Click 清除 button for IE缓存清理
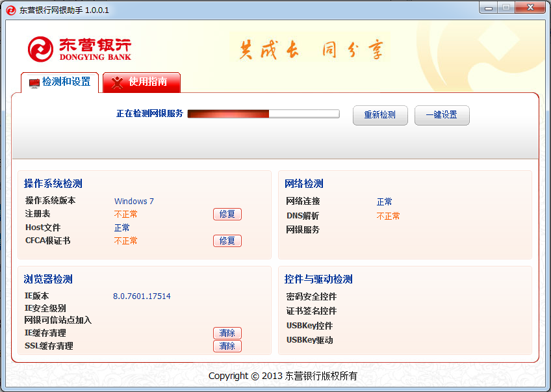Screen dimensions: 551x392 pyautogui.click(x=227, y=333)
